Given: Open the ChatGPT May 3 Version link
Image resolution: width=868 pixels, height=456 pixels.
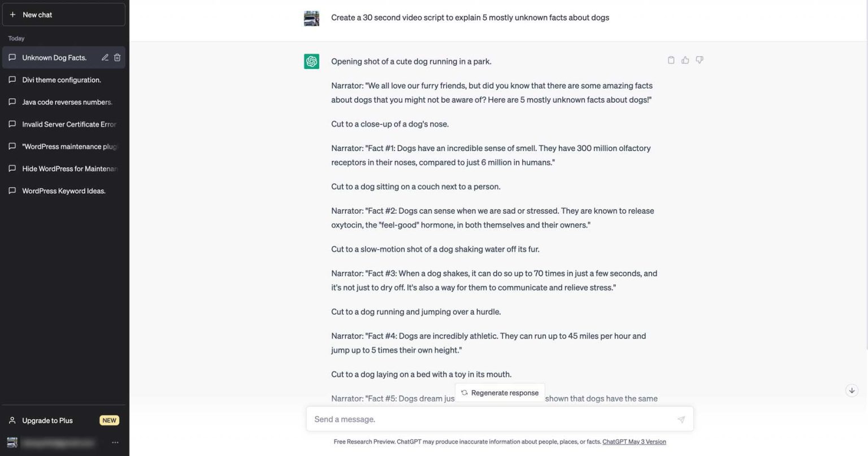Looking at the screenshot, I should [633, 441].
